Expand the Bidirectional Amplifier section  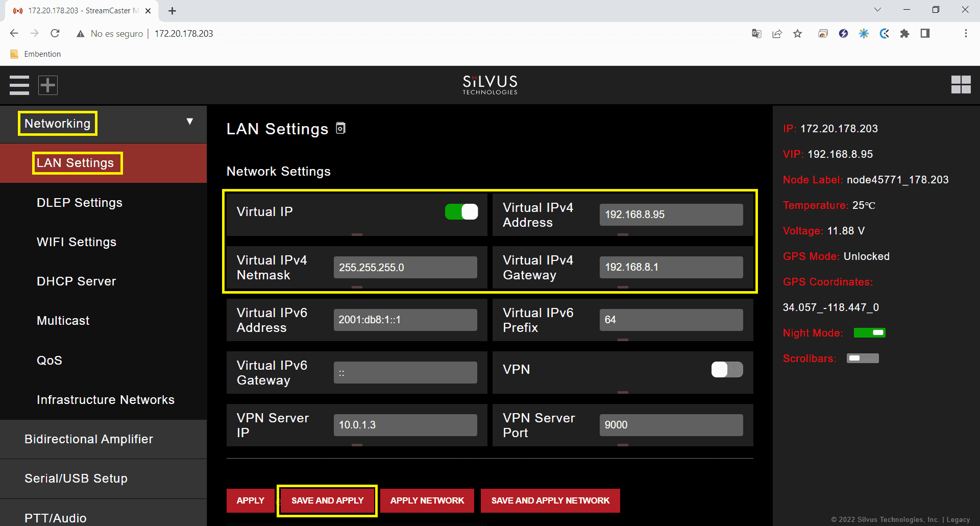coord(89,439)
